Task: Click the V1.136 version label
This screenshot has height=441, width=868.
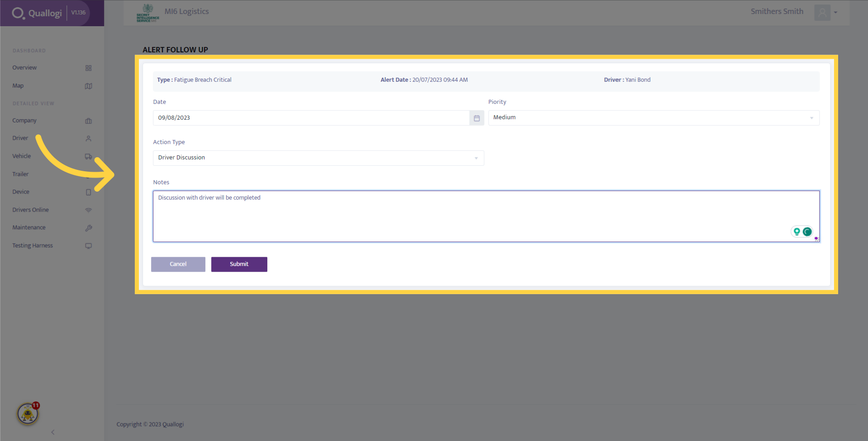Action: click(x=78, y=13)
